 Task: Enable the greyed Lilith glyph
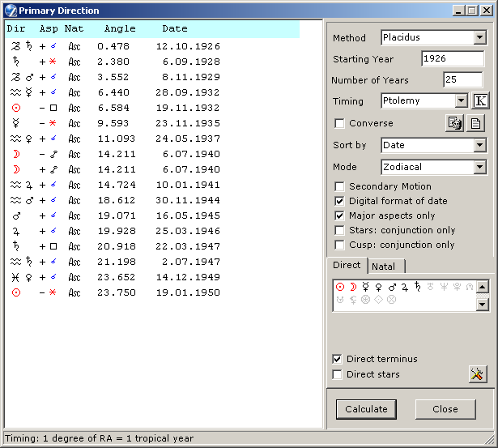pyautogui.click(x=353, y=300)
